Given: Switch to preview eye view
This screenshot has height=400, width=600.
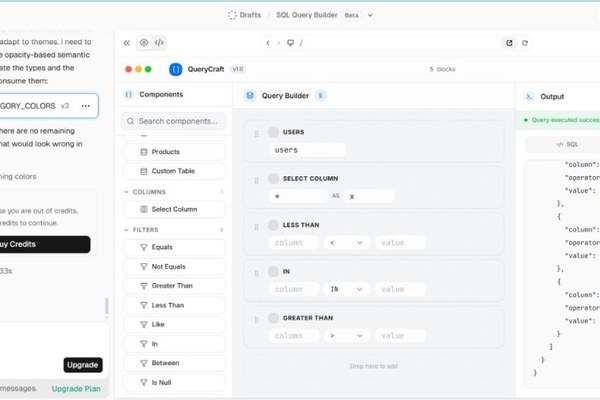Looking at the screenshot, I should pyautogui.click(x=144, y=42).
